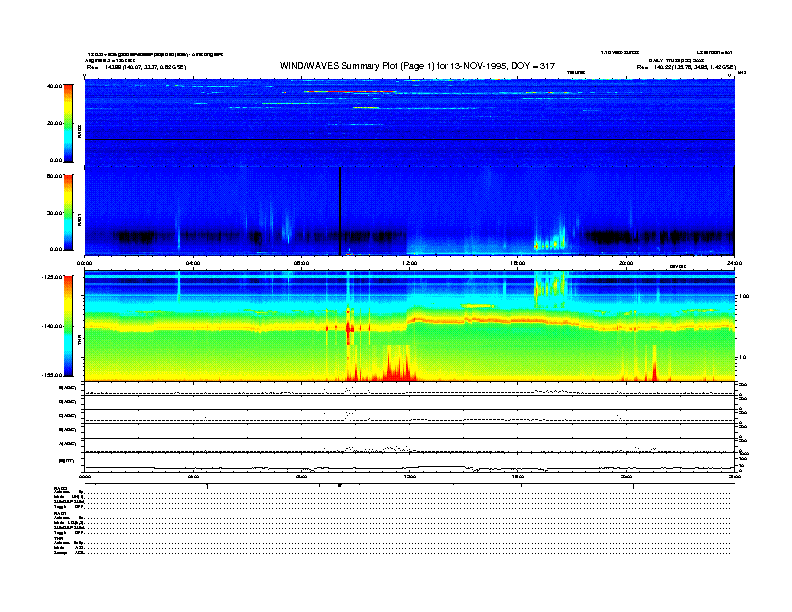Image resolution: width=792 pixels, height=612 pixels.
Task: Click 12:00 tick label under RAD1 panel
Action: (x=409, y=263)
